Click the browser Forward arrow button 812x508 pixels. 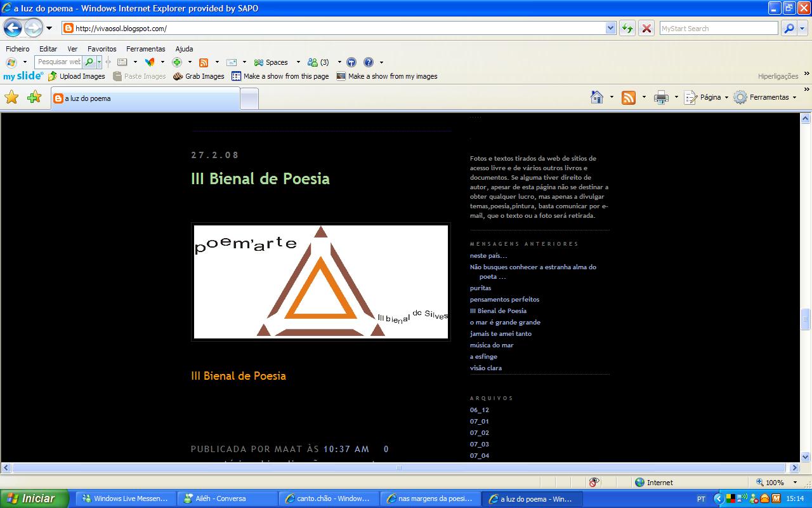pyautogui.click(x=33, y=28)
